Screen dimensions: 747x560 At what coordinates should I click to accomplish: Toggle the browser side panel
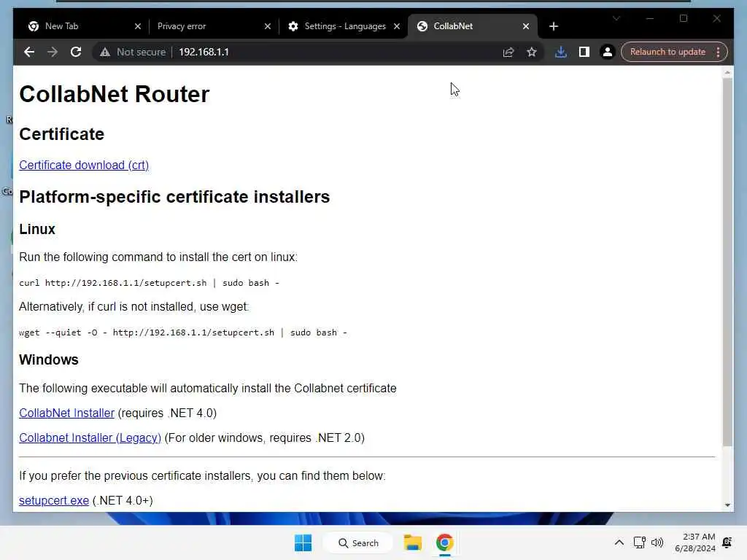584,52
